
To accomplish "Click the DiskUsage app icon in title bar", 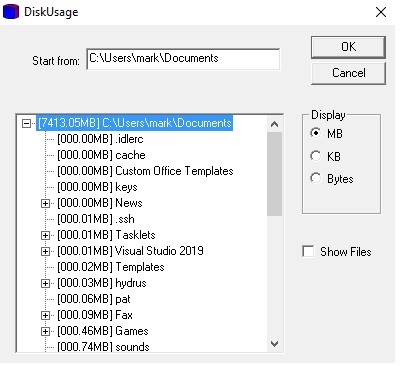I will [11, 12].
